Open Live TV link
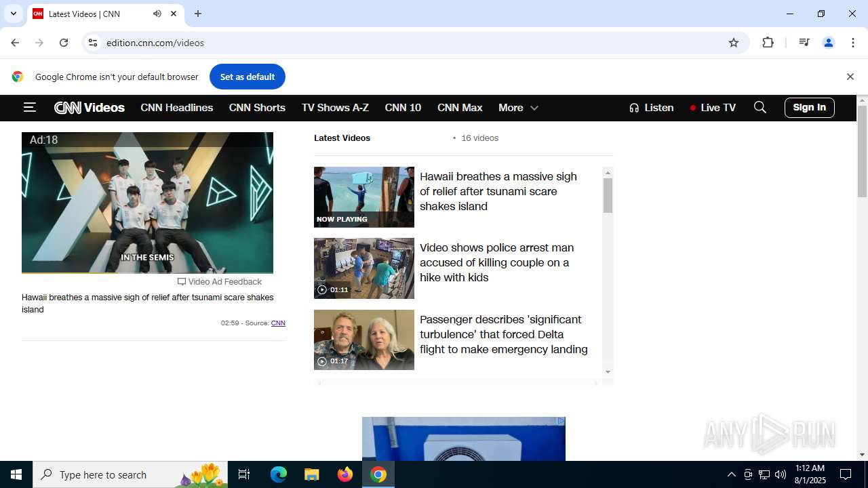Screen dimensions: 868x488 point(713,108)
